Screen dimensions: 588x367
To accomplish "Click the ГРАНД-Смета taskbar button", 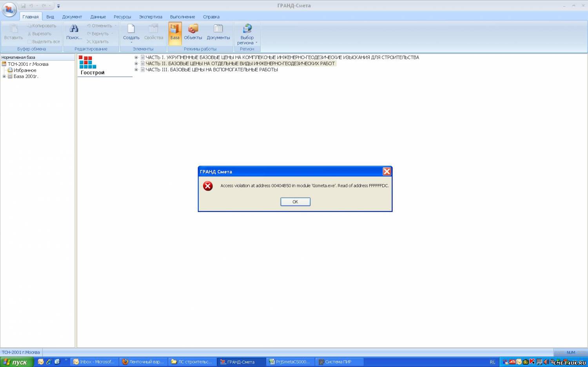I will [x=241, y=362].
